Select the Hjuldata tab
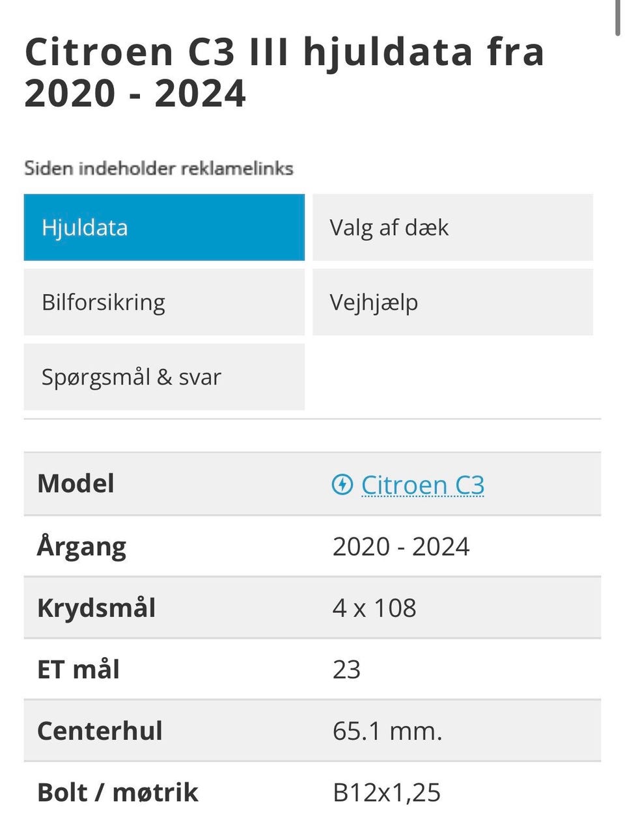Screen dimensions: 625x840 coord(164,228)
